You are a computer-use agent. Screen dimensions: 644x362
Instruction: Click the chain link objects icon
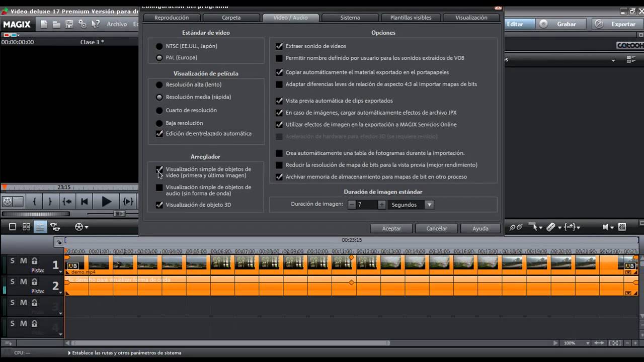[x=516, y=227]
